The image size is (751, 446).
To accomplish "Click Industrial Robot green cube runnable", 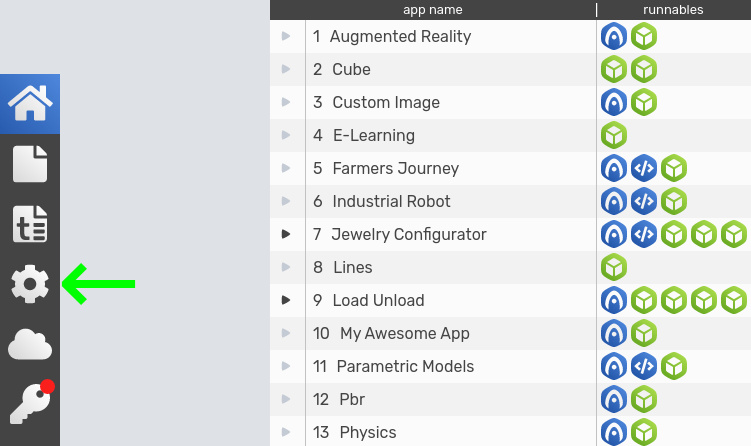I will [674, 201].
